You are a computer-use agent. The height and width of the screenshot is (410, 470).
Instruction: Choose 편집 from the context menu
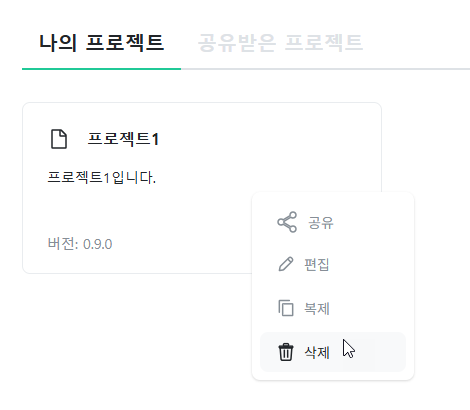coord(317,265)
